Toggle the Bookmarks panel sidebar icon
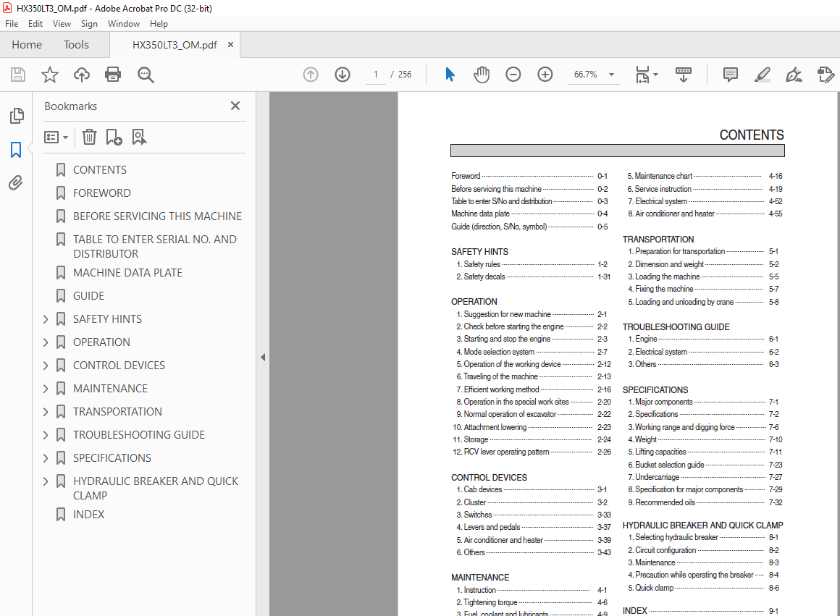This screenshot has height=616, width=840. pyautogui.click(x=16, y=149)
